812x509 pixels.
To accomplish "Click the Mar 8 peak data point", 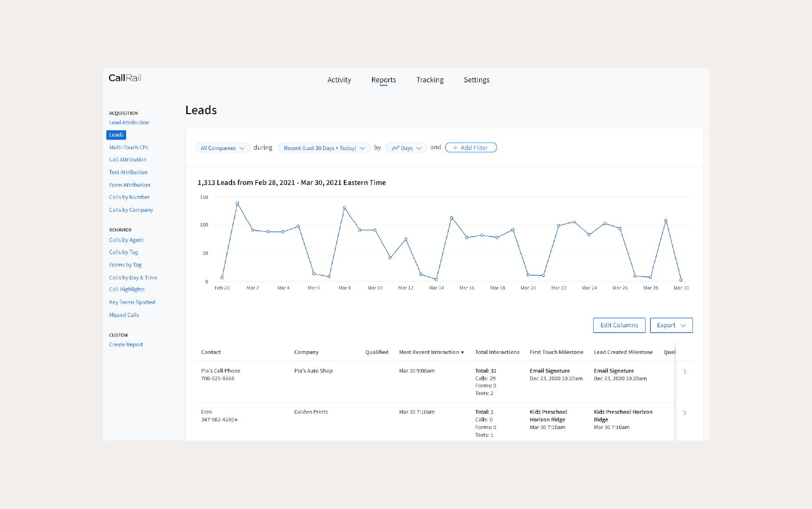I will pos(344,208).
